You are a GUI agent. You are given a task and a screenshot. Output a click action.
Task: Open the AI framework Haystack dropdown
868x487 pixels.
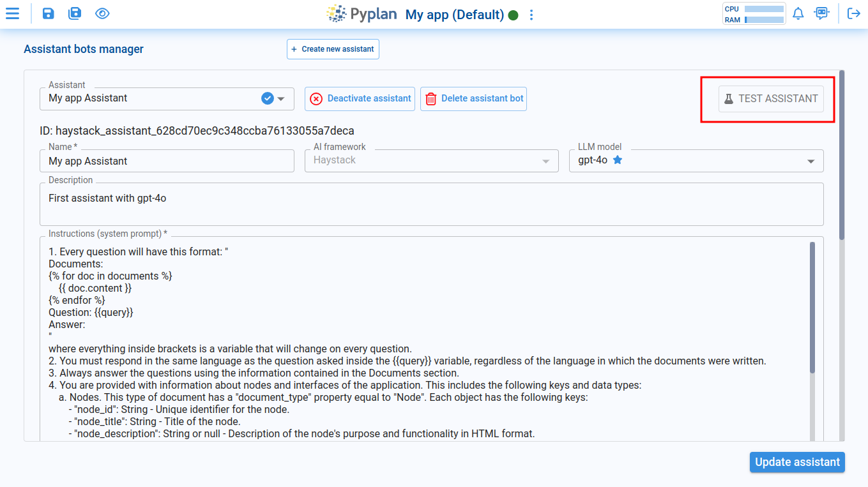(432, 161)
